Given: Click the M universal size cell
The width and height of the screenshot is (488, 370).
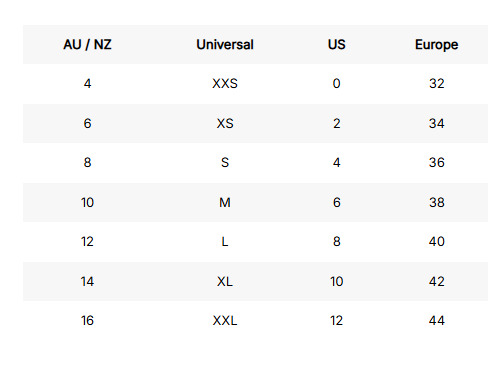Looking at the screenshot, I should coord(225,202).
